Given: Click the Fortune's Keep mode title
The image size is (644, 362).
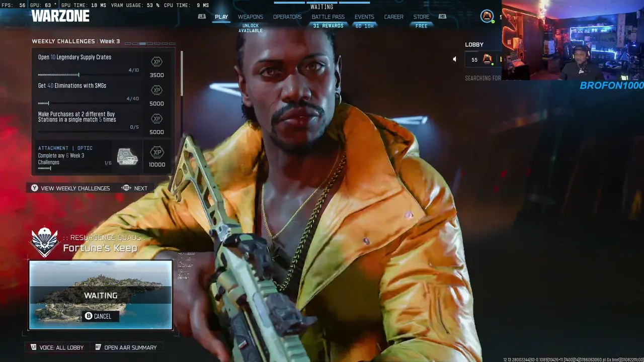Looking at the screenshot, I should (x=100, y=248).
